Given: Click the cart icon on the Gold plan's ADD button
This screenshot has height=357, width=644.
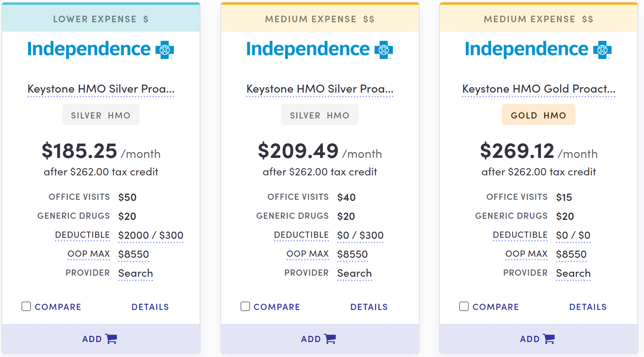Looking at the screenshot, I should click(549, 339).
